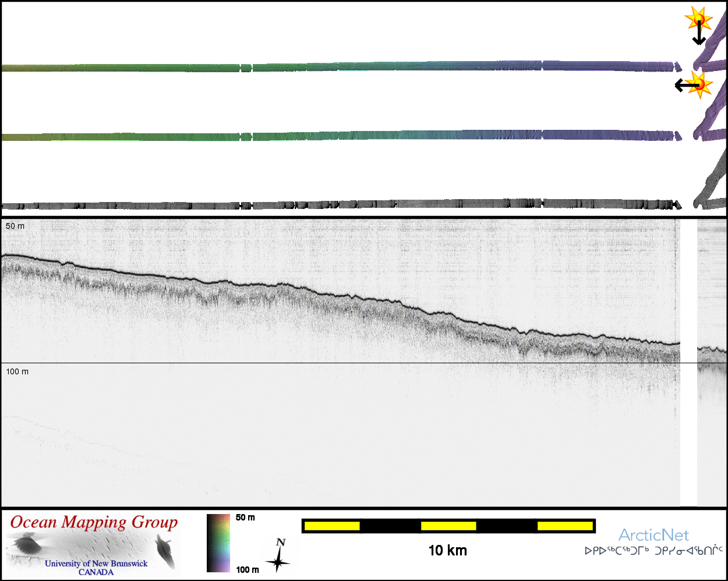Screen dimensions: 728x581
Task: Select the top colored bathymetry swath strip
Action: (x=338, y=67)
